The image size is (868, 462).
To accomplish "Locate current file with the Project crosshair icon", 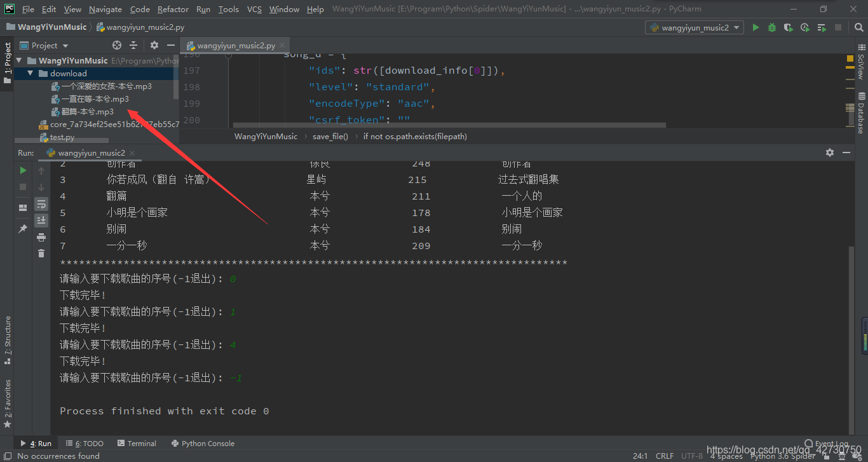I will coord(117,45).
